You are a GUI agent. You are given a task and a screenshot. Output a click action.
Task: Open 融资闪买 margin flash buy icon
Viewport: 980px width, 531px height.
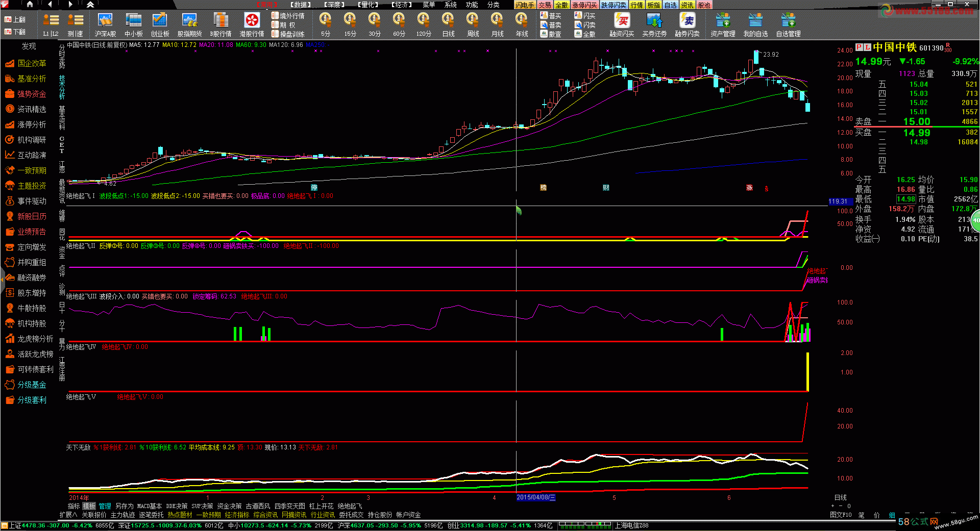coord(622,24)
